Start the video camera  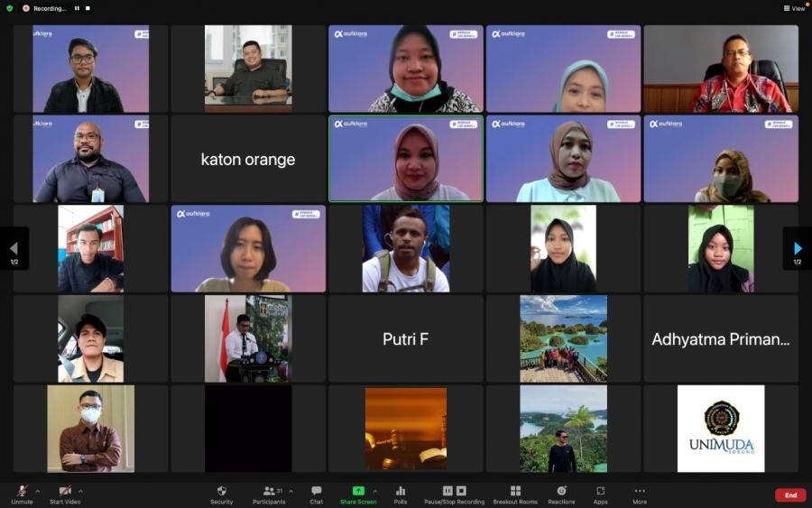pos(65,494)
